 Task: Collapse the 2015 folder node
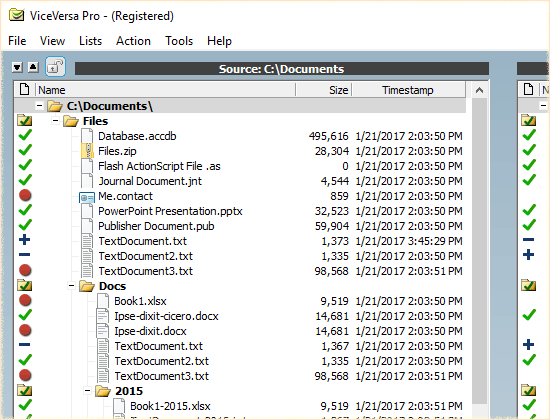pyautogui.click(x=87, y=391)
